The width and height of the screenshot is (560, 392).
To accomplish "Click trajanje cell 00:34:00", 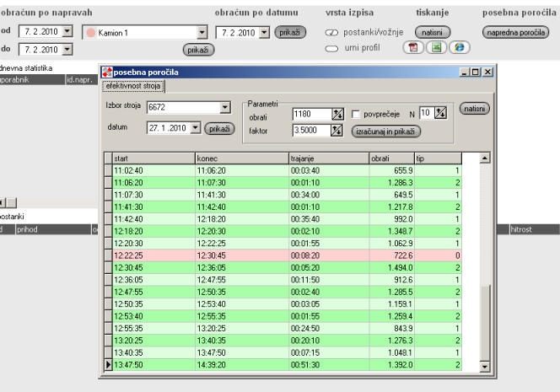I will click(329, 195).
